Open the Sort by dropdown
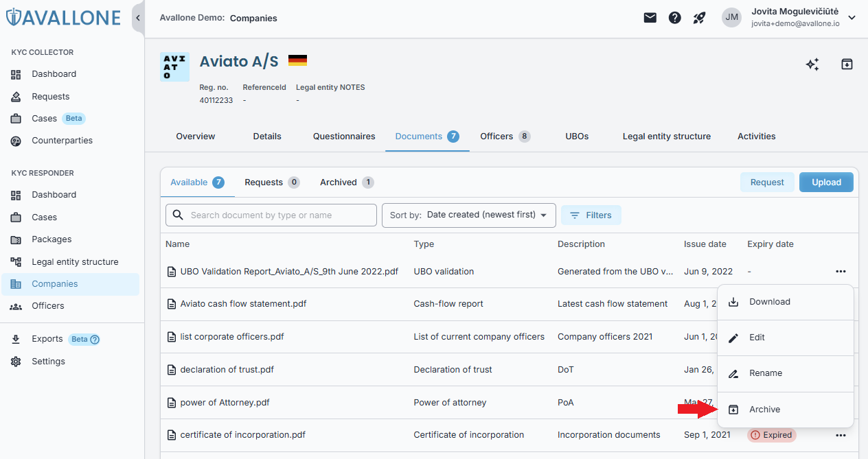The image size is (868, 459). click(x=468, y=215)
